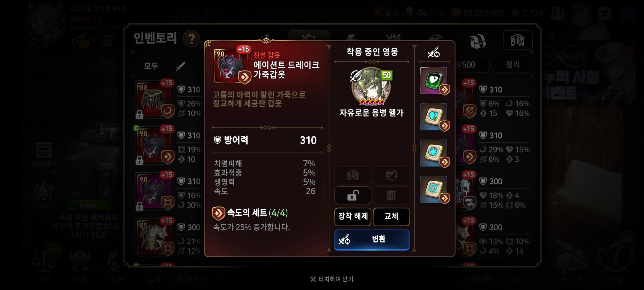Image resolution: width=644 pixels, height=290 pixels.
Task: Click 터치하여 닫기 to close popup
Action: click(332, 279)
